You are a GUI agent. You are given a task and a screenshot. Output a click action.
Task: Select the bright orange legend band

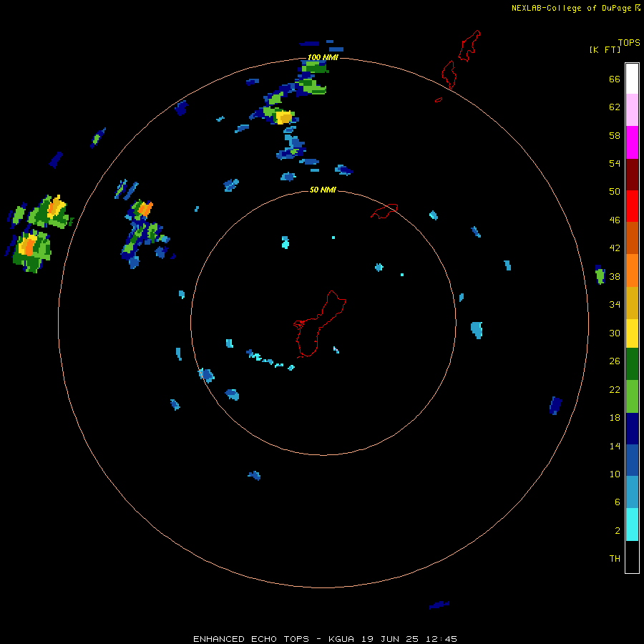coord(632,270)
